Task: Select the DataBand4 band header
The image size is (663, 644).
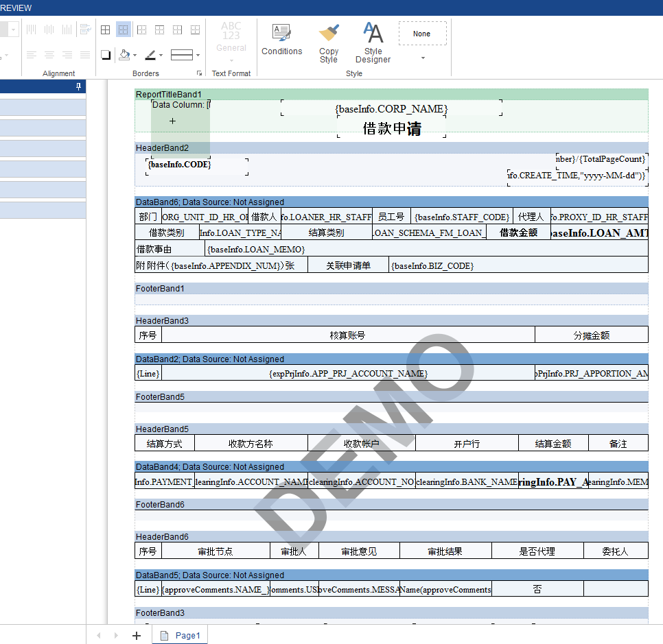Action: coord(391,467)
